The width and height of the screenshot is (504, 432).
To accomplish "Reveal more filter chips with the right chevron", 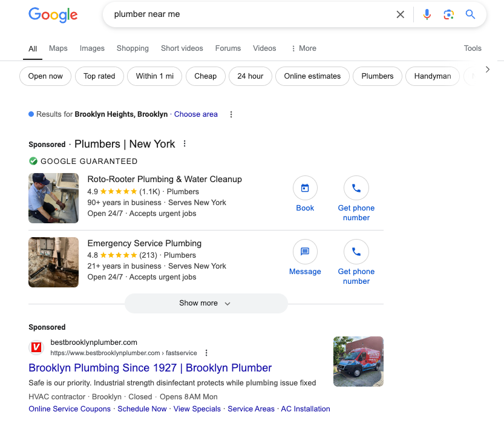I will pyautogui.click(x=488, y=70).
